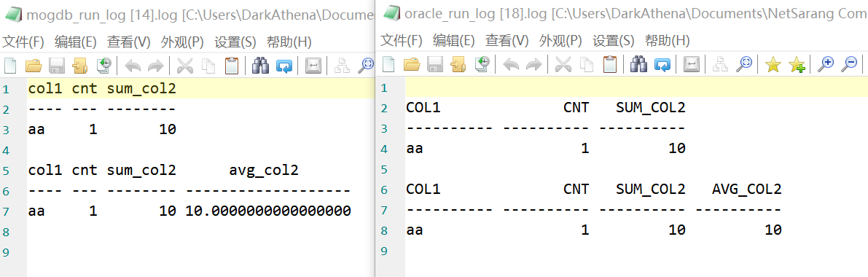Click add bookmark star with plus
The image size is (868, 277).
[797, 65]
